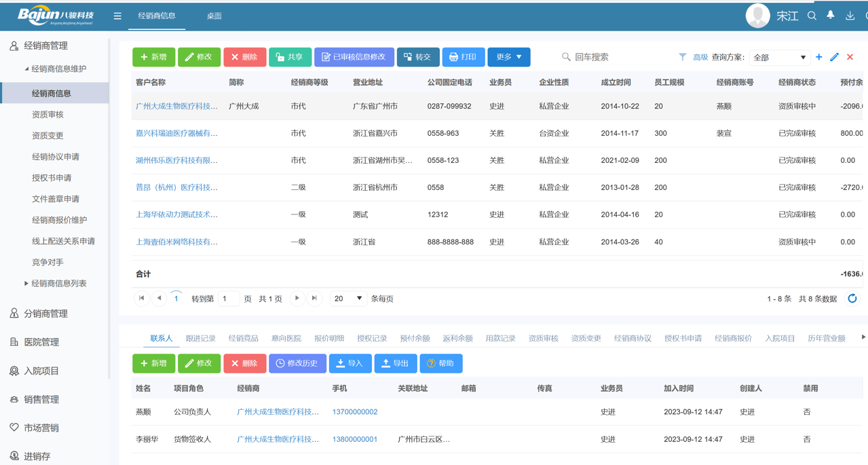Open the 更多 dropdown menu
Image resolution: width=868 pixels, height=465 pixels.
508,57
